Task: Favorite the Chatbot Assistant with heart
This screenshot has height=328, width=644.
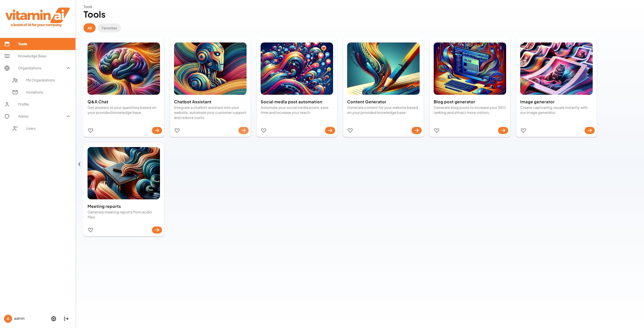Action: 177,130
